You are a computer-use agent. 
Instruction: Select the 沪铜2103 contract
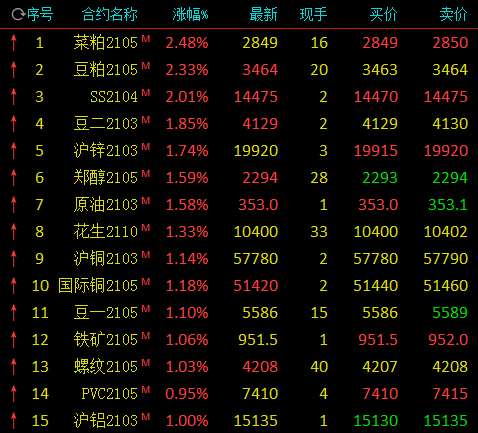106,259
